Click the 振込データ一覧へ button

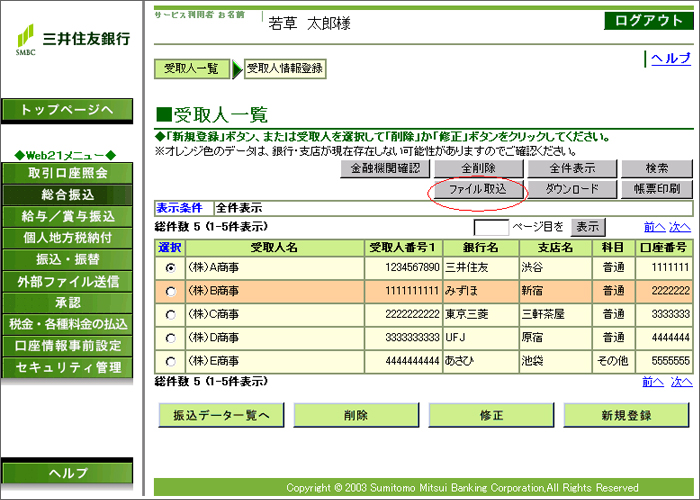(x=221, y=415)
